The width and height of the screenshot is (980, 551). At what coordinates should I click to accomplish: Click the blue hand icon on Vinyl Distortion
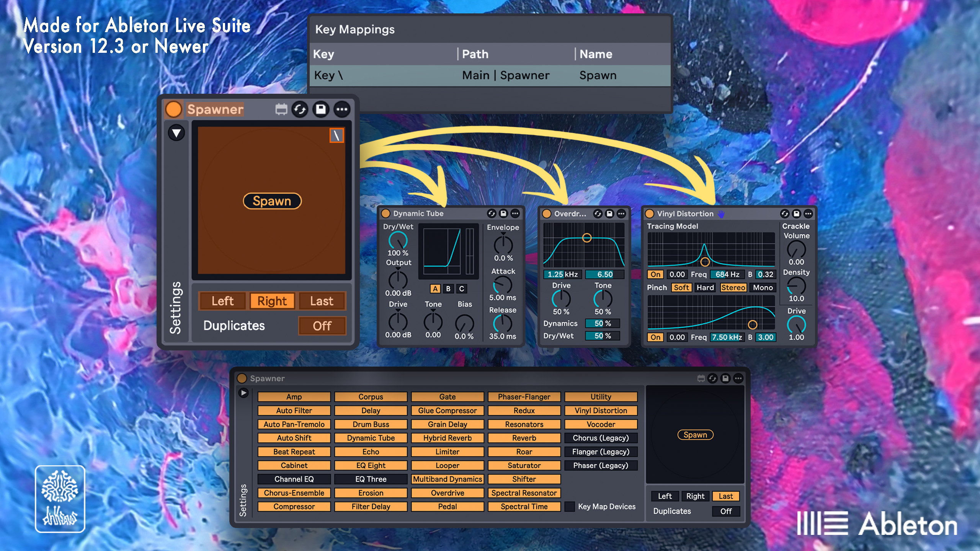[x=721, y=214]
